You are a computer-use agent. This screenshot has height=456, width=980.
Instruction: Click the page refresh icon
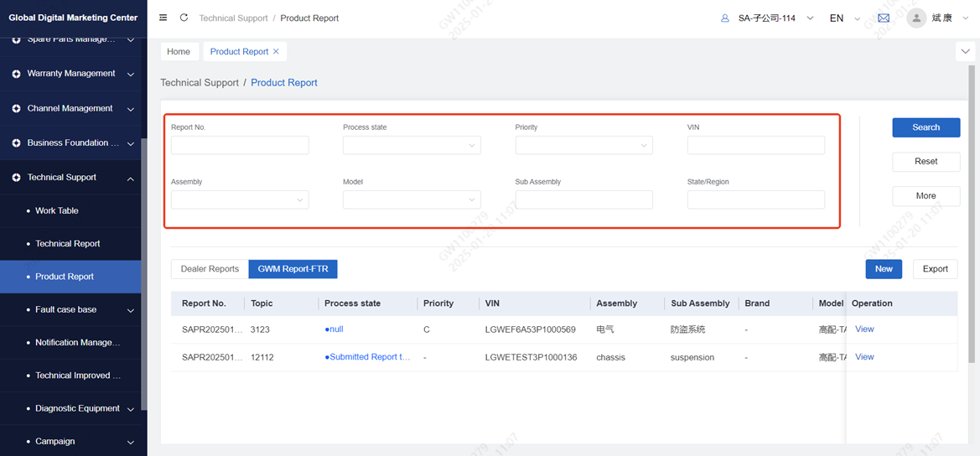pyautogui.click(x=184, y=18)
